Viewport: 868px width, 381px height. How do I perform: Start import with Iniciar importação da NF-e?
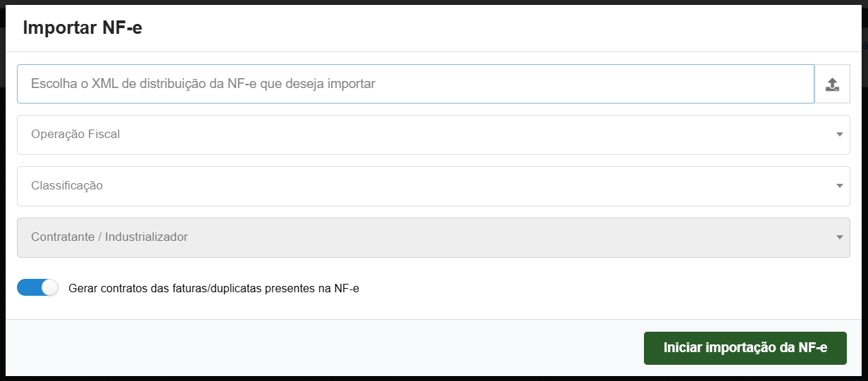point(745,348)
